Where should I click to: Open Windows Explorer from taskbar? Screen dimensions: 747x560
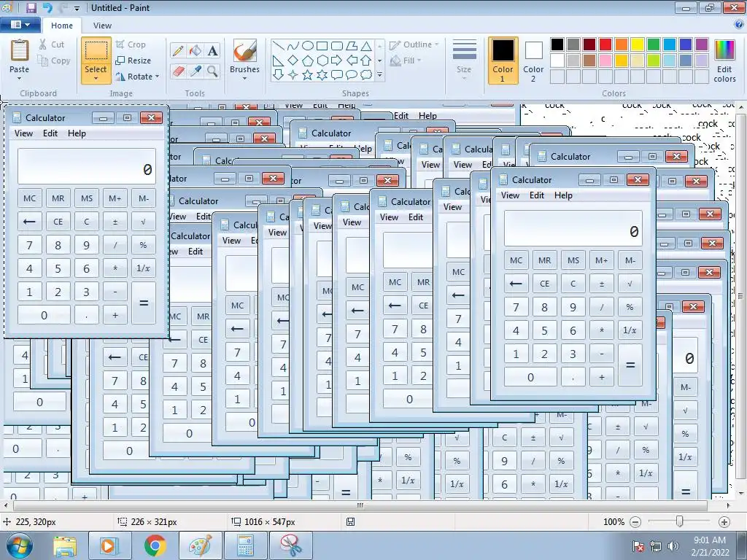coord(65,545)
